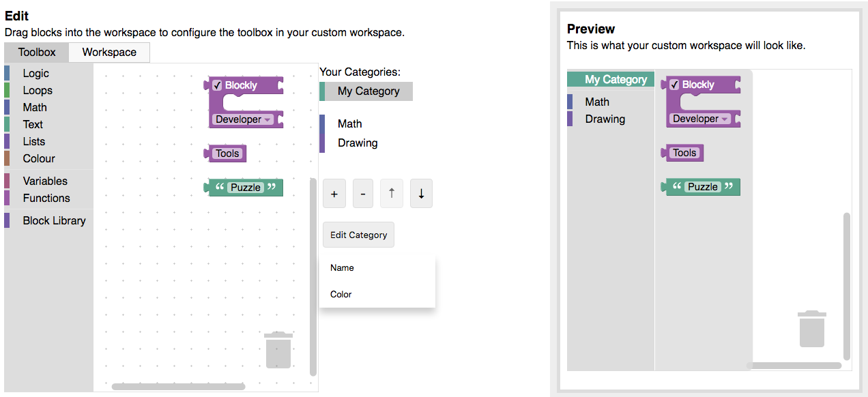
Task: Choose Color from the Edit Category menu
Action: click(341, 294)
